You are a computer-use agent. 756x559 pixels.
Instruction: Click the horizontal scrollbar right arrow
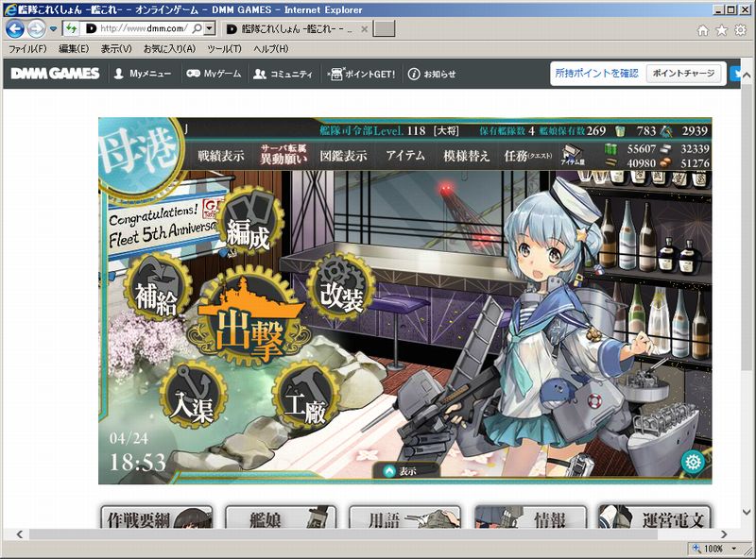[x=723, y=534]
